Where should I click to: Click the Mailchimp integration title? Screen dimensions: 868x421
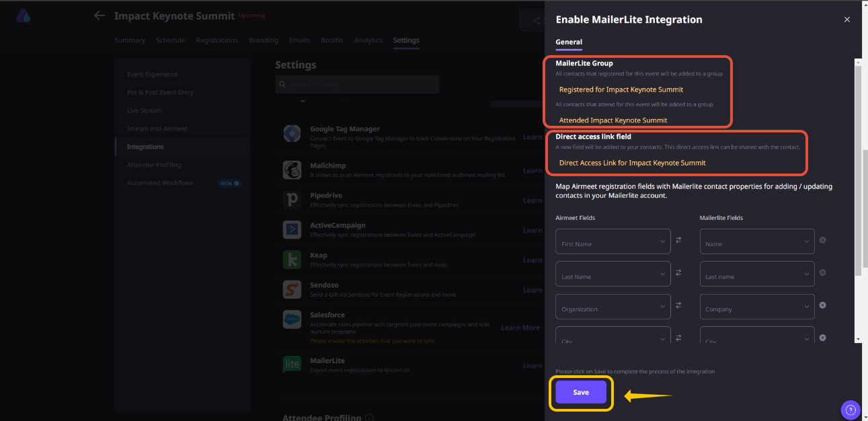click(x=327, y=165)
